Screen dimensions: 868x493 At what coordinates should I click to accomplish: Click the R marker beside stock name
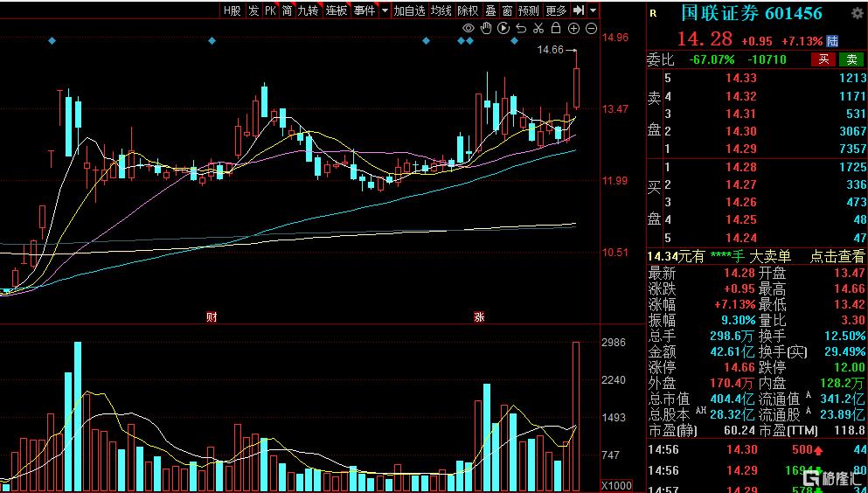click(x=653, y=13)
